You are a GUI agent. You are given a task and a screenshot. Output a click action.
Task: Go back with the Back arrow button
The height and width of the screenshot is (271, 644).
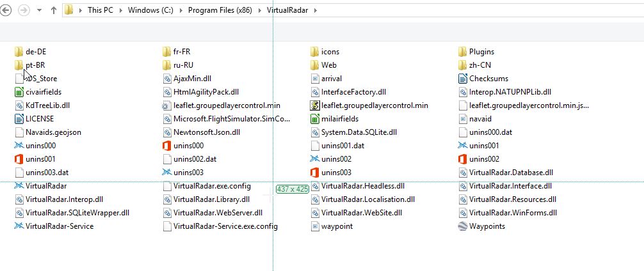click(x=6, y=10)
